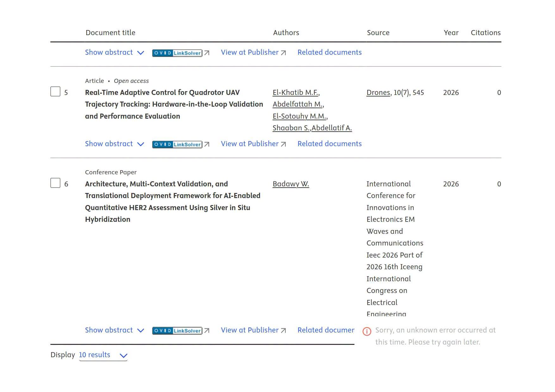Select checkbox for result 6
Image resolution: width=555 pixels, height=392 pixels.
point(55,183)
